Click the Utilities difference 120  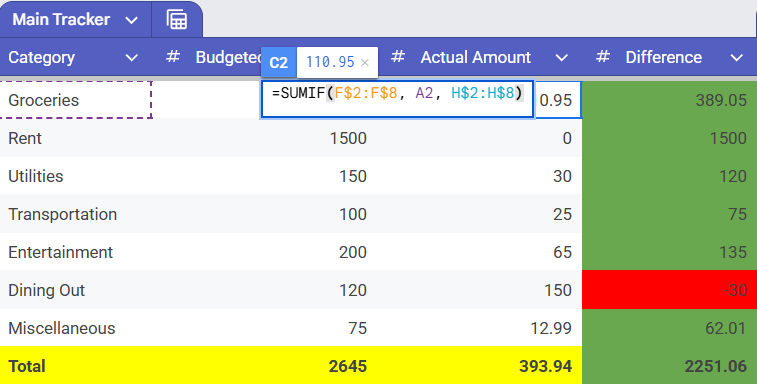pyautogui.click(x=733, y=176)
